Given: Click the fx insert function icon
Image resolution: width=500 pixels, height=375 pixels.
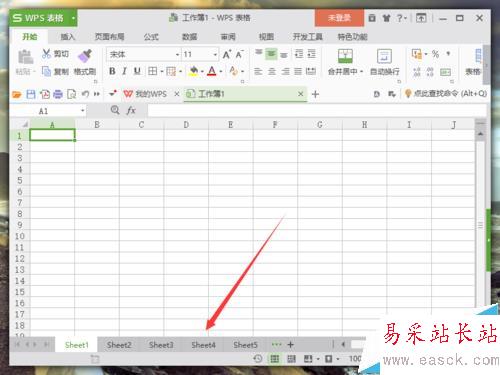Looking at the screenshot, I should pyautogui.click(x=131, y=110).
